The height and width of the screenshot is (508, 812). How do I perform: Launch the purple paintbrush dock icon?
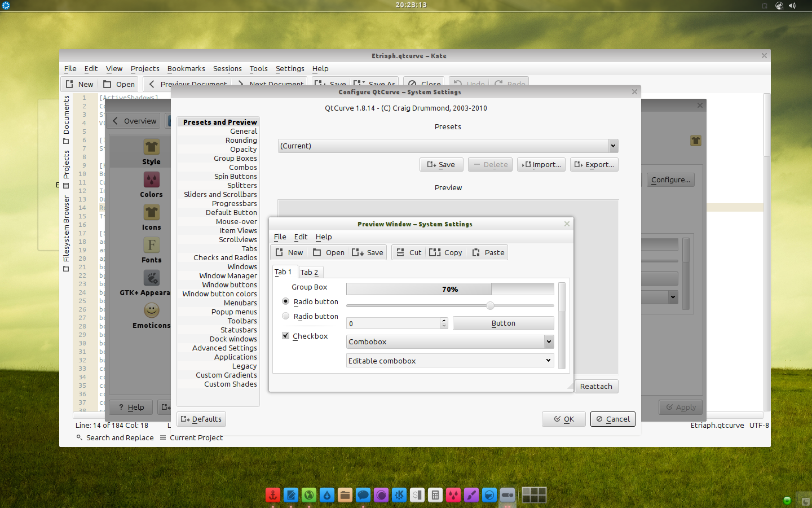(471, 496)
